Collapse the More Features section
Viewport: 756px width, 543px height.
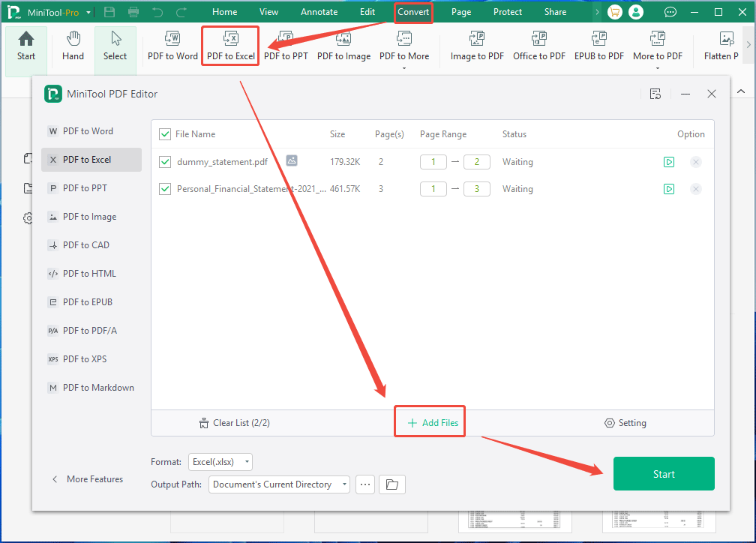coord(87,478)
